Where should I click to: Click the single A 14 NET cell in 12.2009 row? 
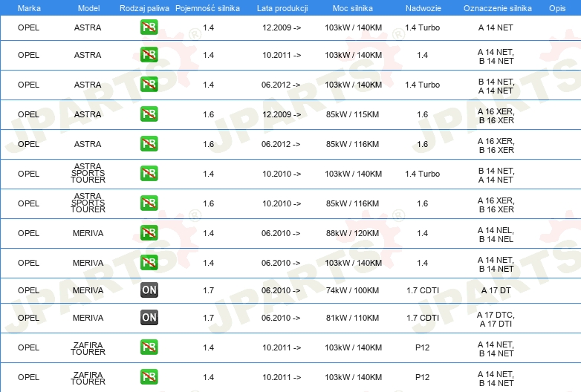[x=496, y=27]
